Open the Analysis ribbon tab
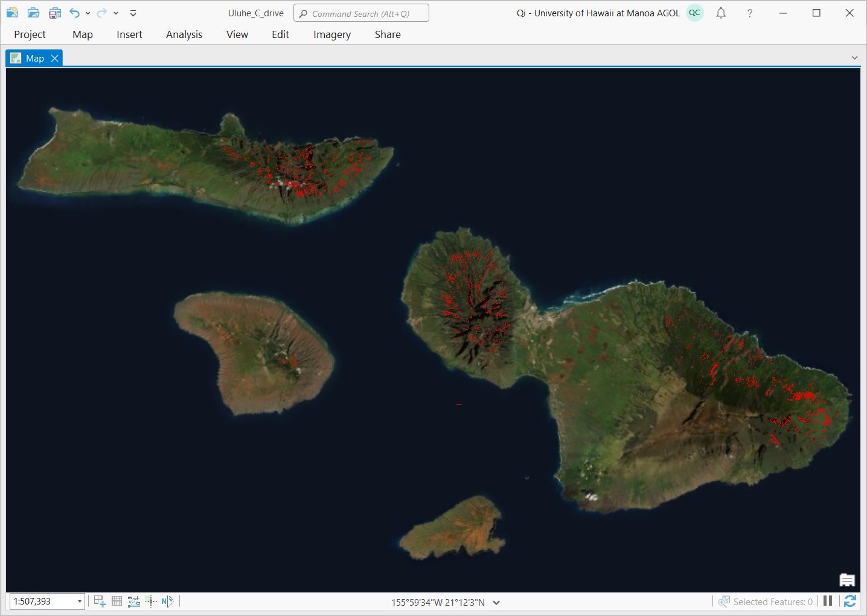Screen dimensions: 867x616 (x=184, y=34)
